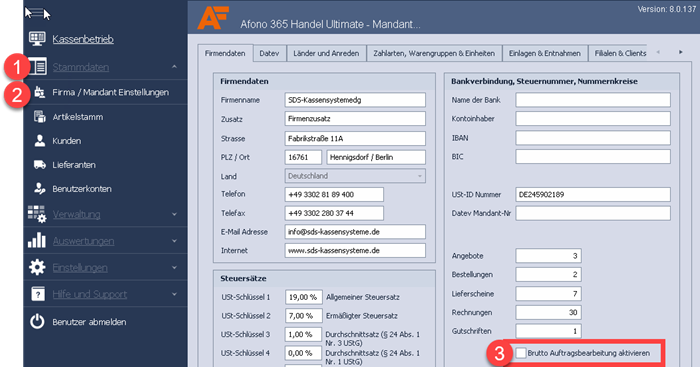Image resolution: width=700 pixels, height=367 pixels.
Task: Click the Auswertungen bar chart icon
Action: click(x=37, y=240)
